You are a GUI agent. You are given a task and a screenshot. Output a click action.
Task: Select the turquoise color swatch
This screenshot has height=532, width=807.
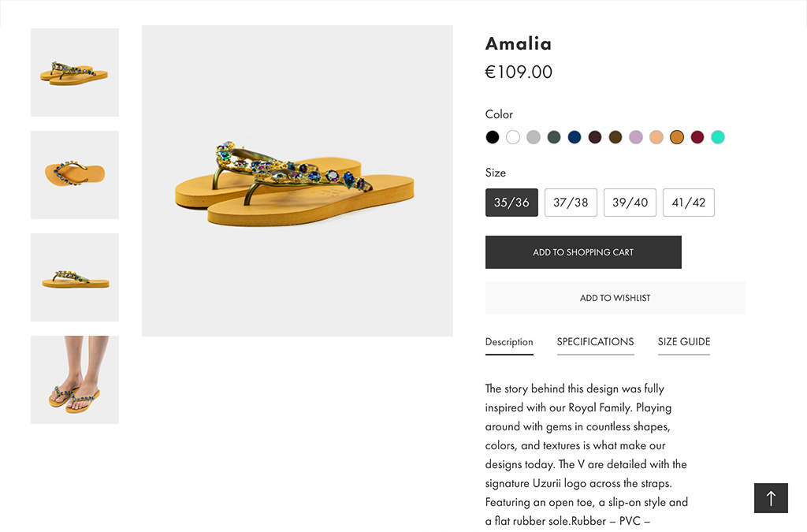pyautogui.click(x=718, y=137)
